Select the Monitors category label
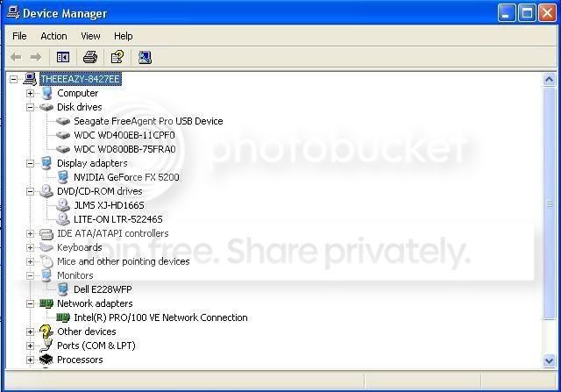The width and height of the screenshot is (561, 392). (75, 275)
